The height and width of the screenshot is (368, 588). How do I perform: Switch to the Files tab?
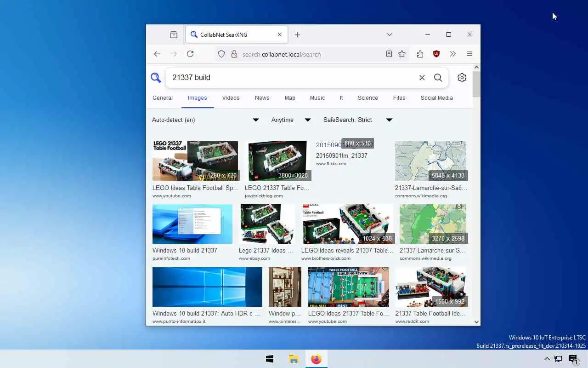point(399,98)
